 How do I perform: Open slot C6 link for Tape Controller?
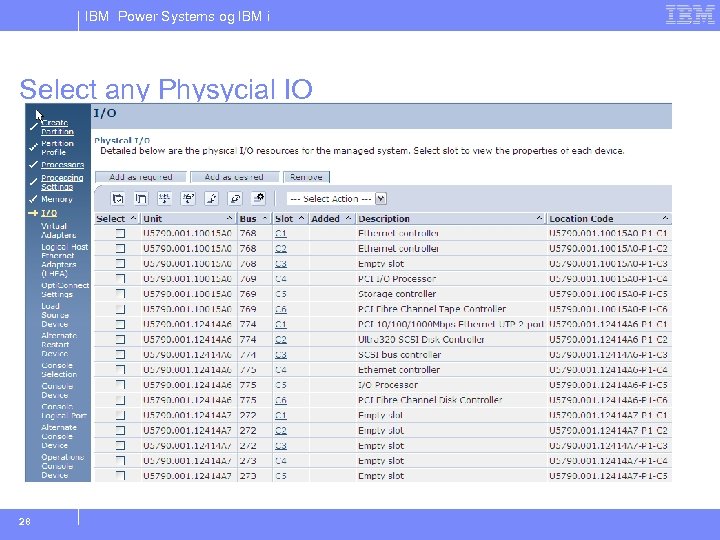coord(281,309)
